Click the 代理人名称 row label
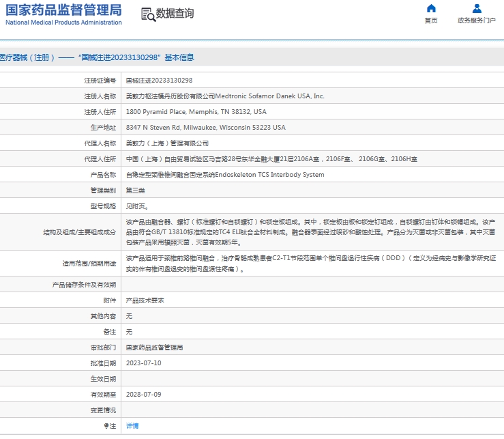This screenshot has height=439, width=504. 100,143
